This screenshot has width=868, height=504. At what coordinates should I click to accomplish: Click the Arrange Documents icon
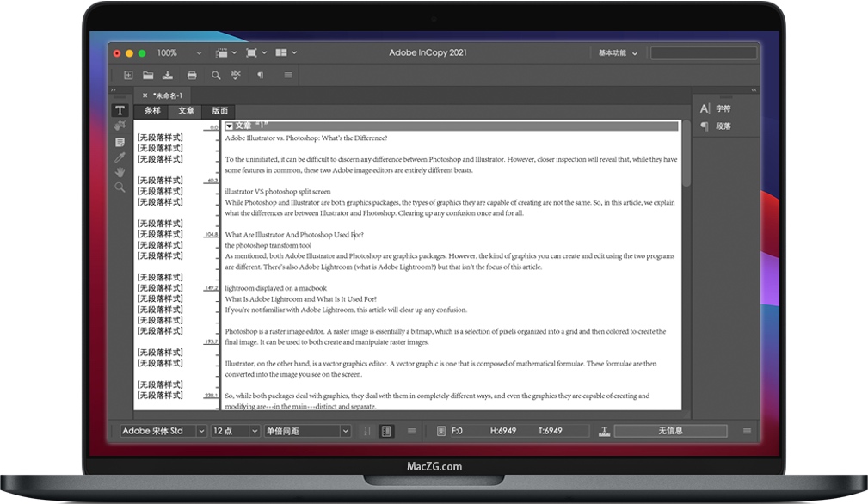point(281,52)
